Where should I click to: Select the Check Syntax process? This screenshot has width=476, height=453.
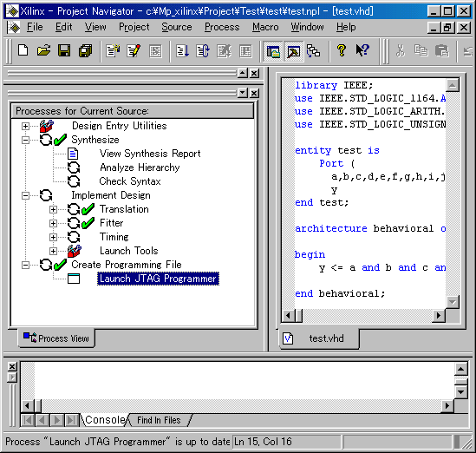coord(130,181)
